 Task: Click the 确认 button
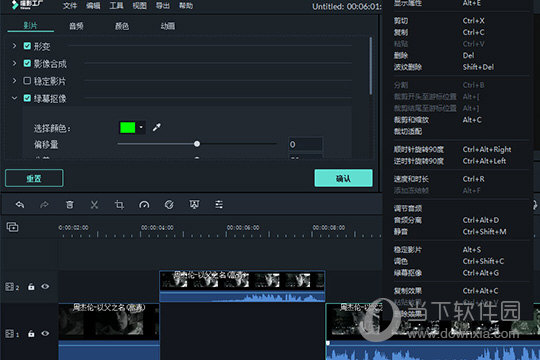343,178
